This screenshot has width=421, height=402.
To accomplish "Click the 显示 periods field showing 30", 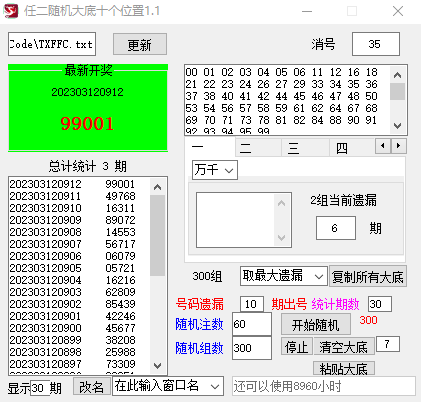I will point(40,388).
